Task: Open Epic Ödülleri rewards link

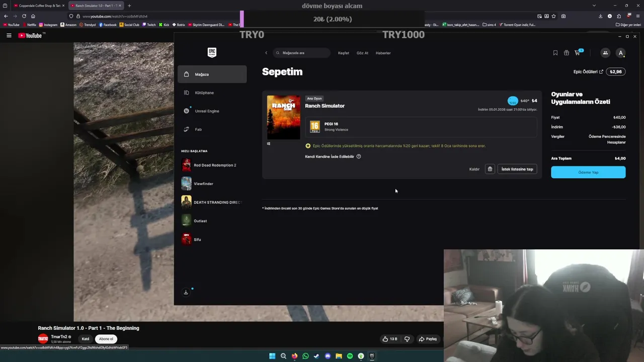Action: 588,72
